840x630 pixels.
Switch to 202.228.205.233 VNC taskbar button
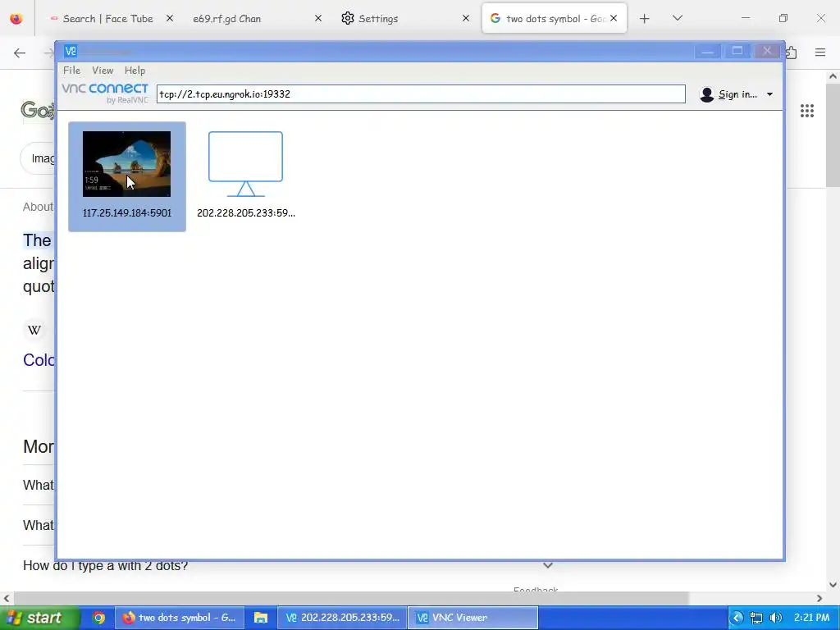pyautogui.click(x=342, y=618)
